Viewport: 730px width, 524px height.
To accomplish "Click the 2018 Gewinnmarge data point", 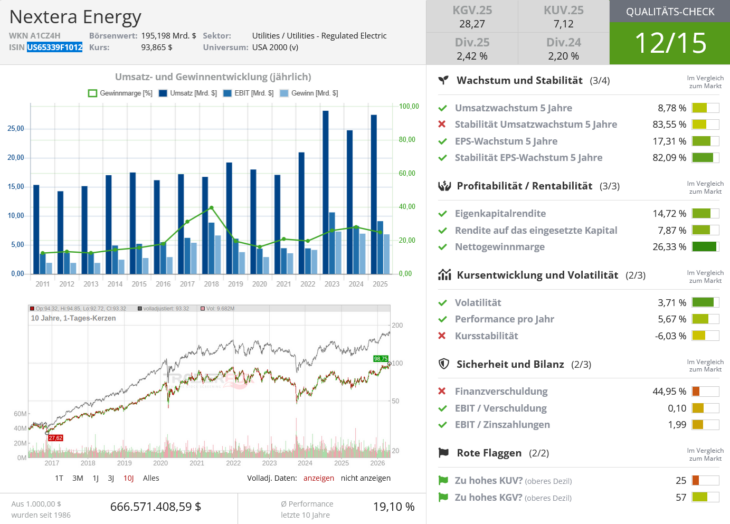I will 211,208.
